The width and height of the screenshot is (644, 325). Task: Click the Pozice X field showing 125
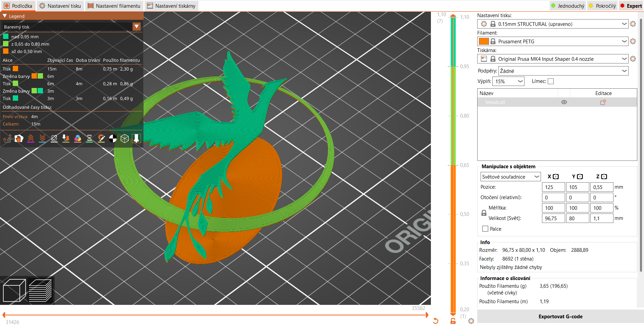tap(553, 187)
